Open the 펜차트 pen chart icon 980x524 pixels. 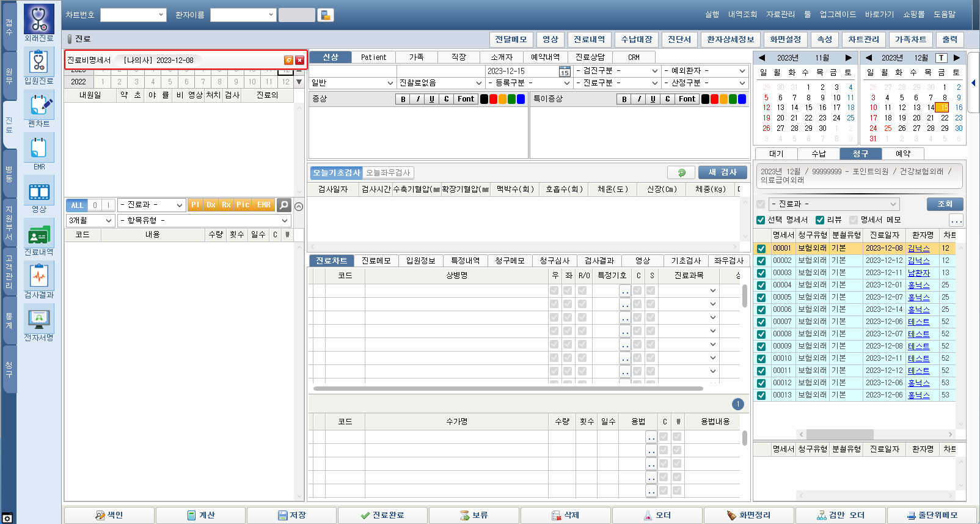tap(39, 105)
